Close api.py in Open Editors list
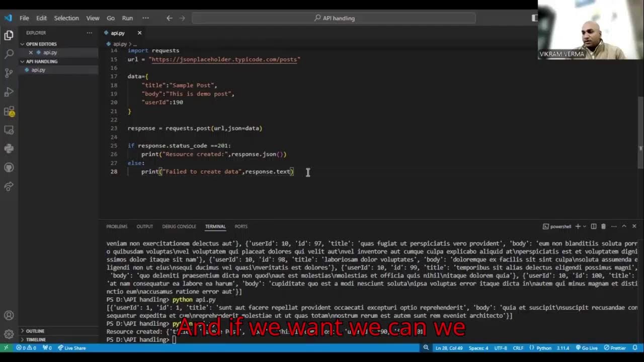This screenshot has width=644, height=362. 31,52
